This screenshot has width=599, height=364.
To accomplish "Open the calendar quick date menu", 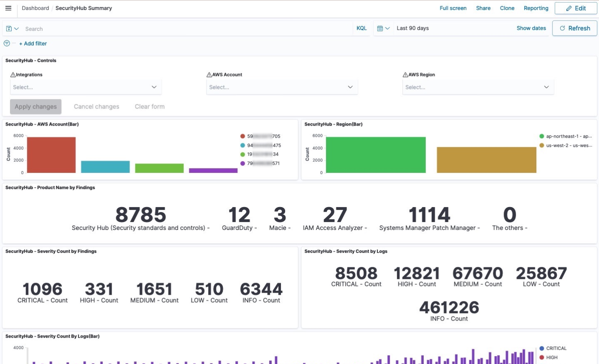I will point(383,28).
